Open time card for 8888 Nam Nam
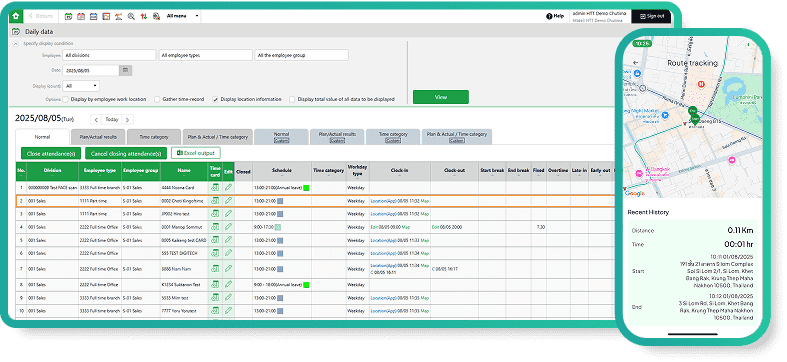The width and height of the screenshot is (787, 362). coord(215,269)
